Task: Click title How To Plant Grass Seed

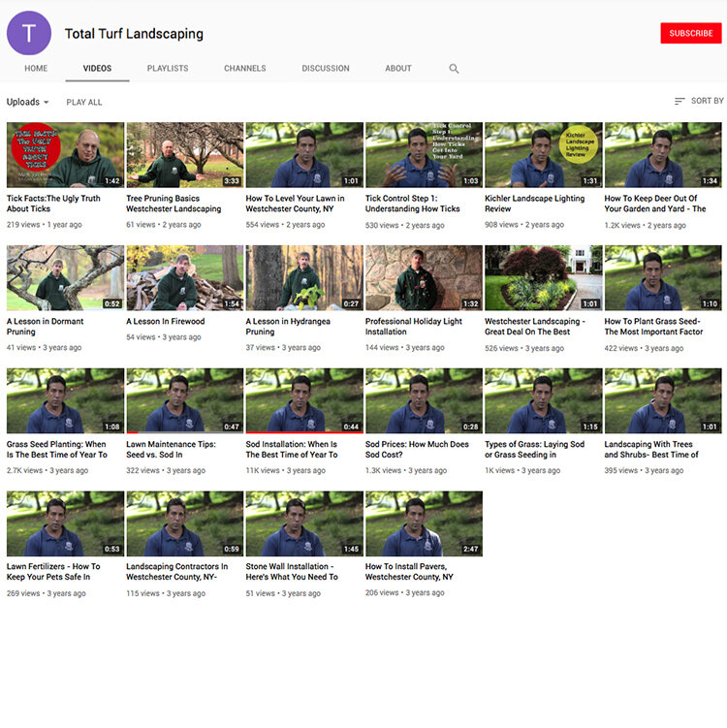Action: click(x=653, y=327)
